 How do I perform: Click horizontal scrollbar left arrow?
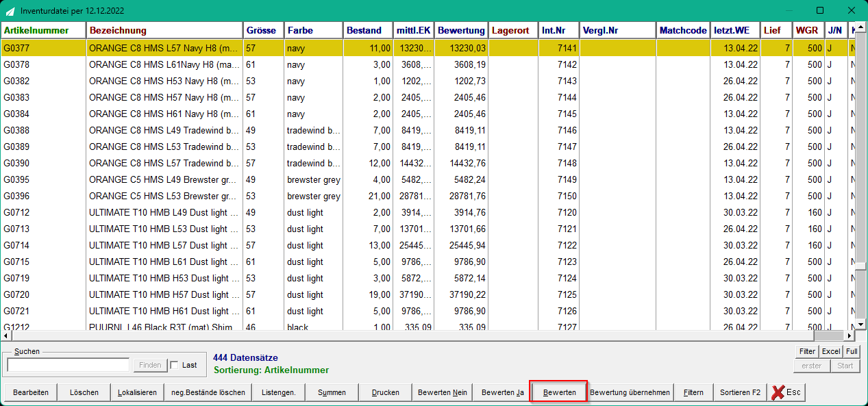[x=6, y=336]
